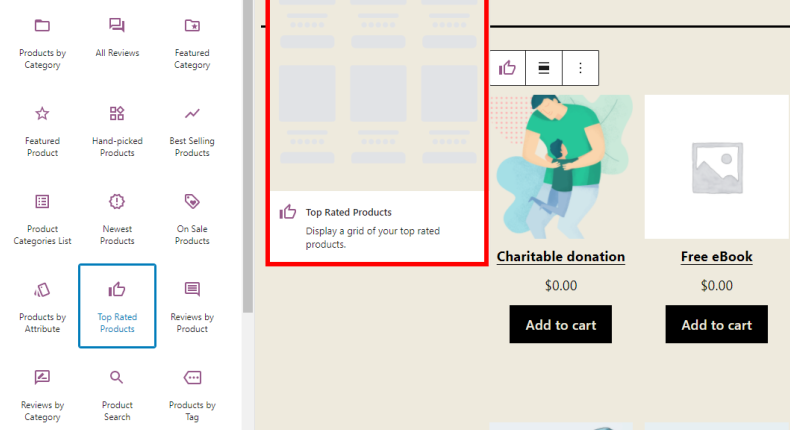Insert the Products by Attribute block
The width and height of the screenshot is (790, 430).
tap(42, 306)
